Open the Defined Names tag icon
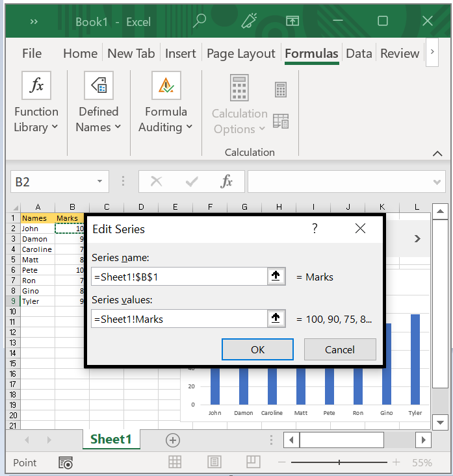Image resolution: width=453 pixels, height=476 pixels. point(99,85)
